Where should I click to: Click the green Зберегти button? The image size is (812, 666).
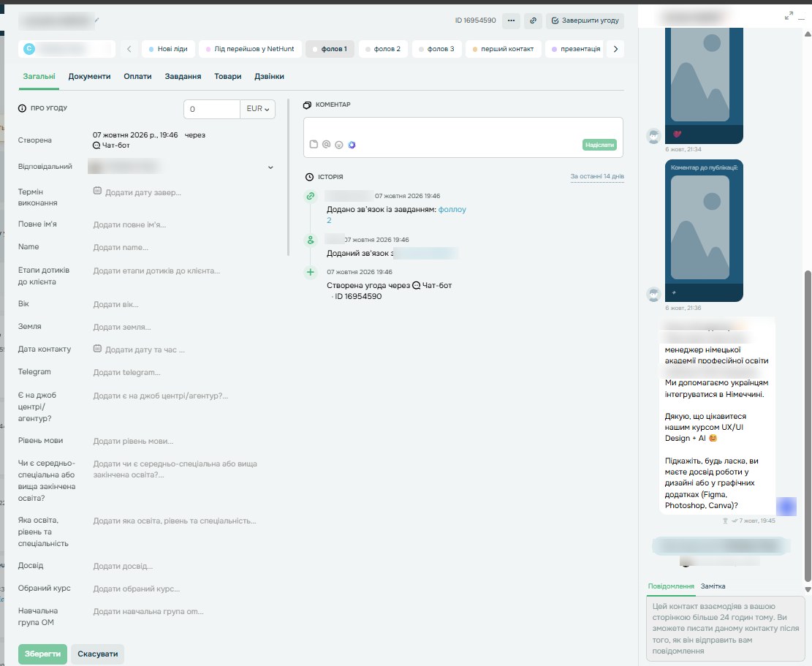click(x=42, y=654)
